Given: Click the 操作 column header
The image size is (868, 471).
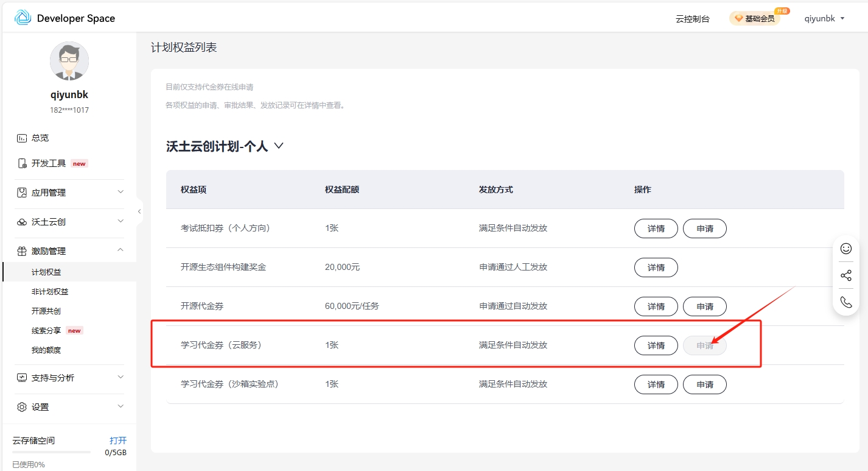Looking at the screenshot, I should [643, 189].
